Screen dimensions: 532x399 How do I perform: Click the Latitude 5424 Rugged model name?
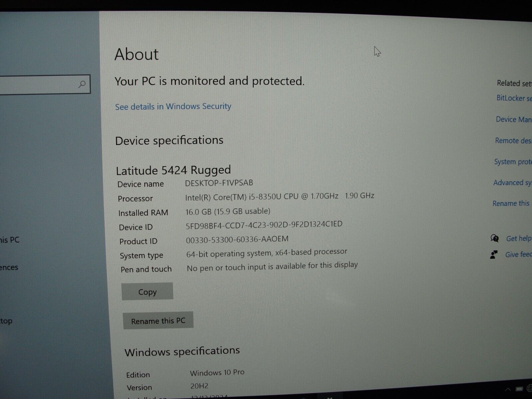pos(173,170)
